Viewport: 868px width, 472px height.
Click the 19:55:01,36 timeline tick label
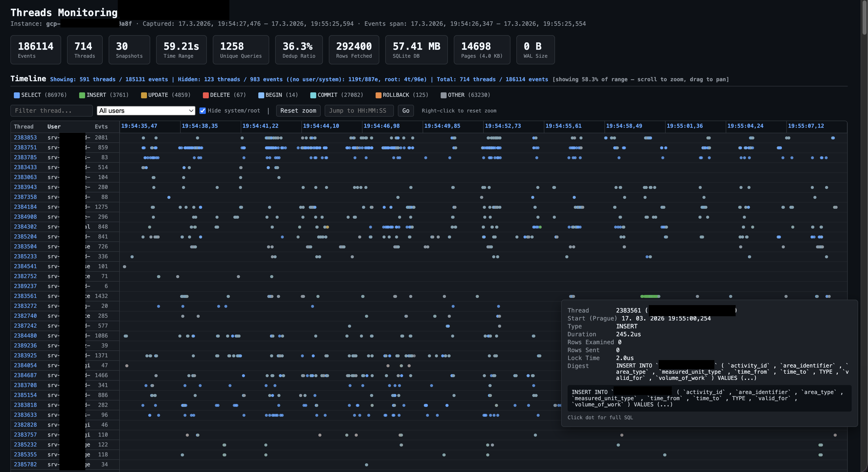685,126
